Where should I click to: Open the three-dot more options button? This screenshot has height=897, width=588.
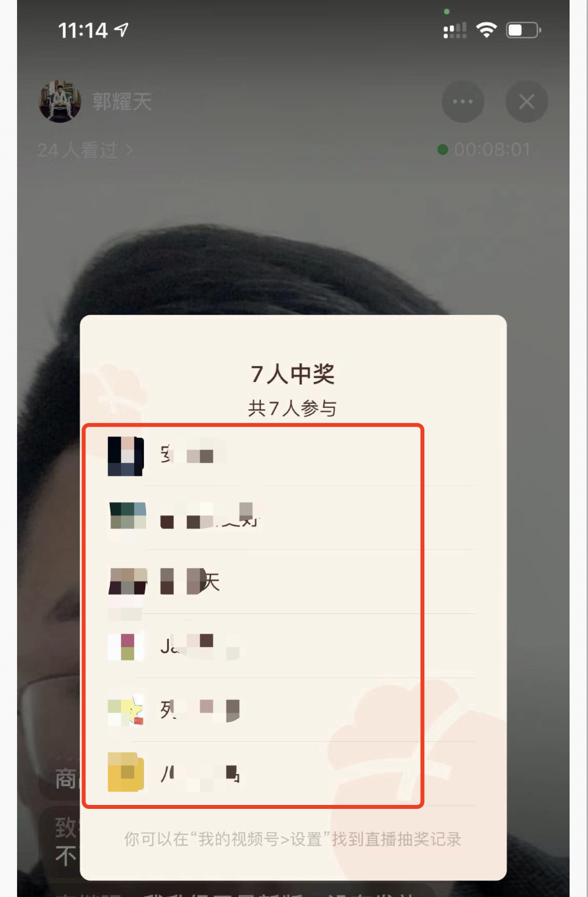click(462, 102)
